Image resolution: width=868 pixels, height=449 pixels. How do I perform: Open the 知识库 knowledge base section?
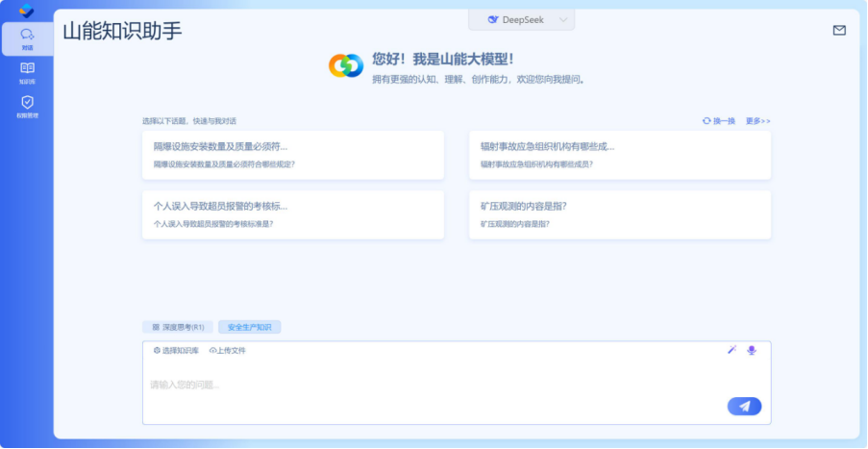click(x=27, y=73)
